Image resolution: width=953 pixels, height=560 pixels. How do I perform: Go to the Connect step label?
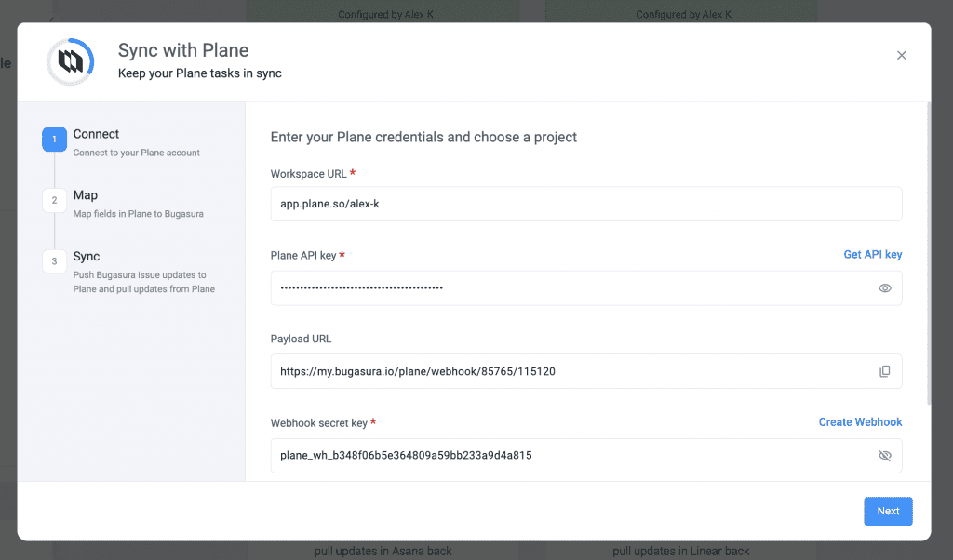coord(96,134)
